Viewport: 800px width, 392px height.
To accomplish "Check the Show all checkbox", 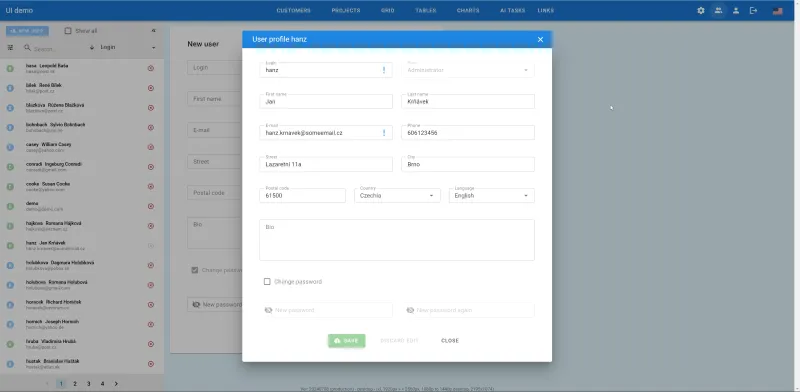I will (x=68, y=31).
